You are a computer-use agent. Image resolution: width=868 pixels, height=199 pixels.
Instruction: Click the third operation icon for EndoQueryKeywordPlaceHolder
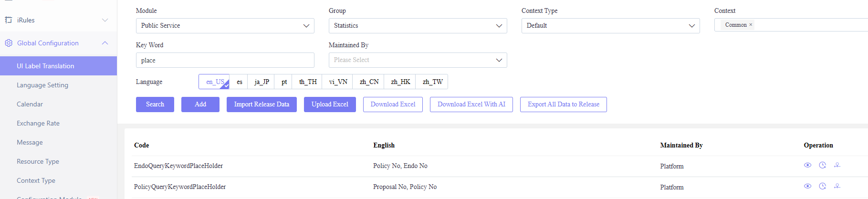coord(837,165)
